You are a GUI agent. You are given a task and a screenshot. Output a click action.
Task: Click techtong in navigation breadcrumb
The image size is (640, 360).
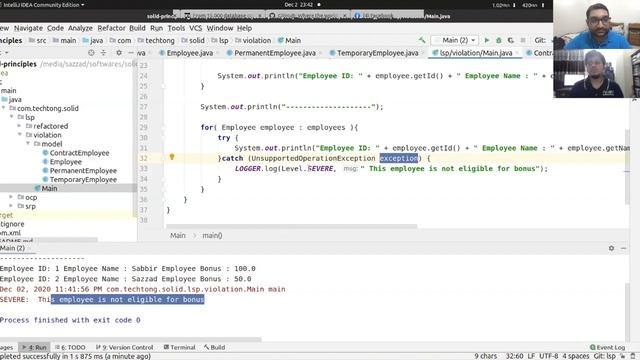pyautogui.click(x=160, y=40)
